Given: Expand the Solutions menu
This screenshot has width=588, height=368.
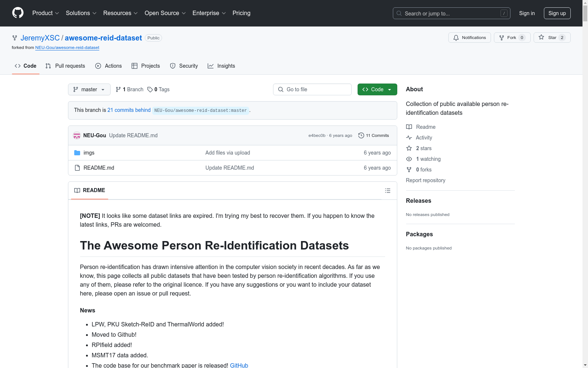Looking at the screenshot, I should [81, 13].
